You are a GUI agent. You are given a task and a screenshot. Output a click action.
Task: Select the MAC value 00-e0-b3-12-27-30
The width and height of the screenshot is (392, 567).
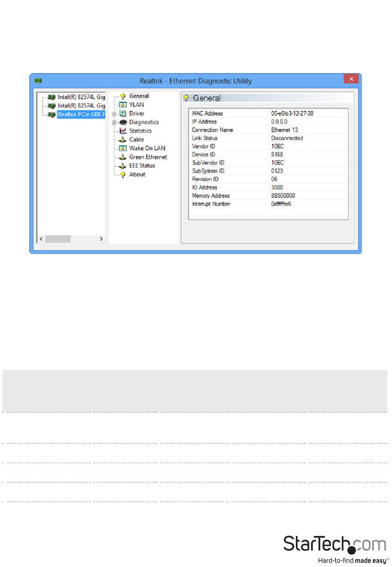292,114
